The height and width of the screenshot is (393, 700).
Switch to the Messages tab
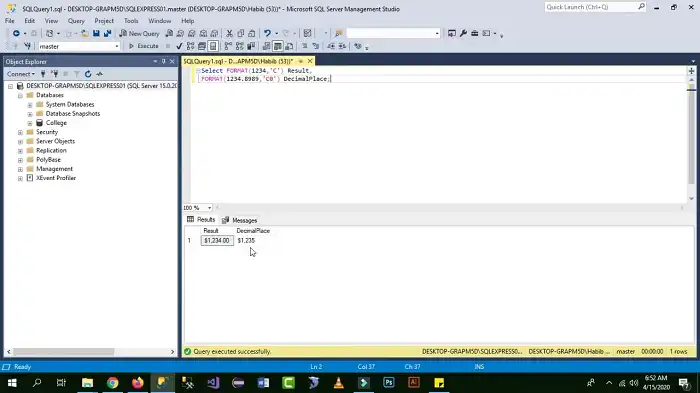(x=240, y=220)
